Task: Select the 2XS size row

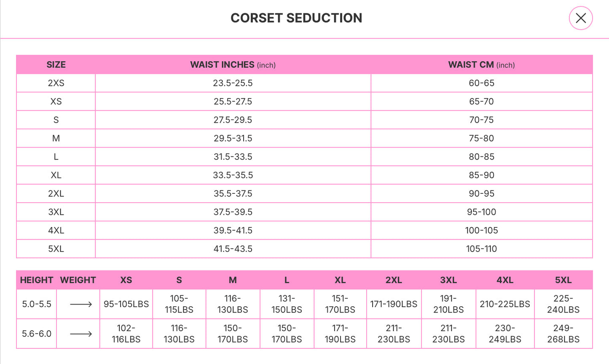Action: [56, 83]
